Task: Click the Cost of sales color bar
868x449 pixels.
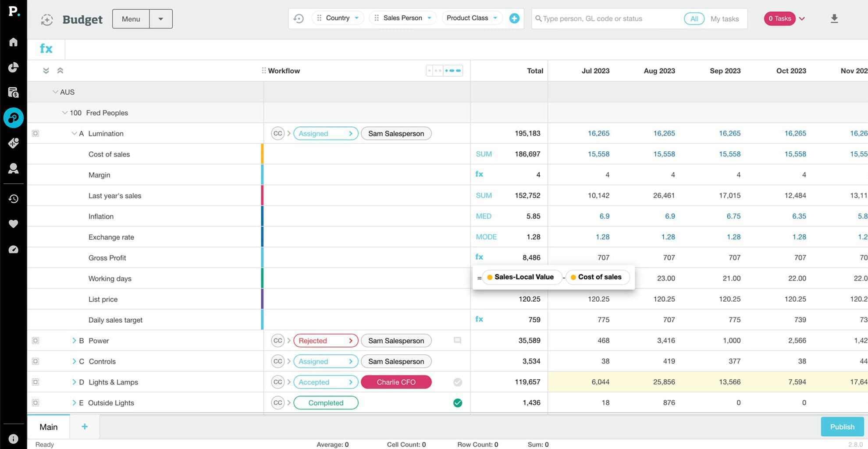Action: pos(262,154)
